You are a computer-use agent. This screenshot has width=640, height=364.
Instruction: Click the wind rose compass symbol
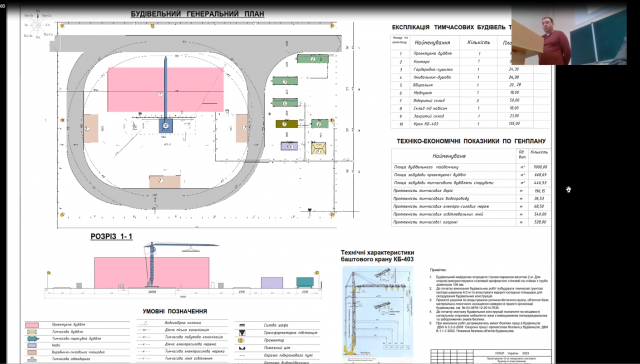[x=38, y=26]
